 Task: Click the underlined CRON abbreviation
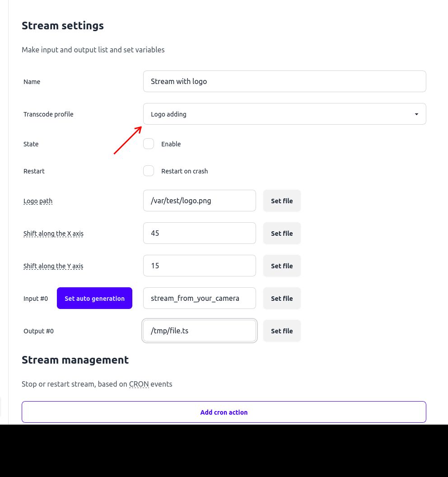(x=139, y=384)
